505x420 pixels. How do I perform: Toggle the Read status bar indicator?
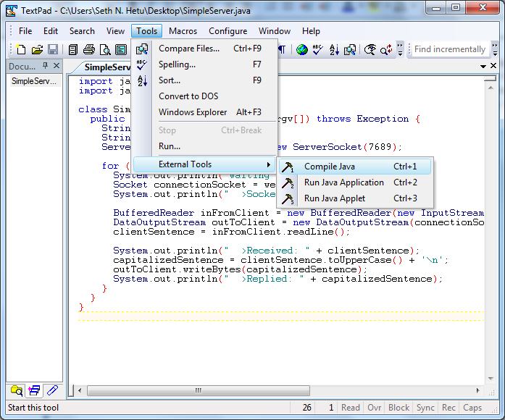click(x=351, y=408)
